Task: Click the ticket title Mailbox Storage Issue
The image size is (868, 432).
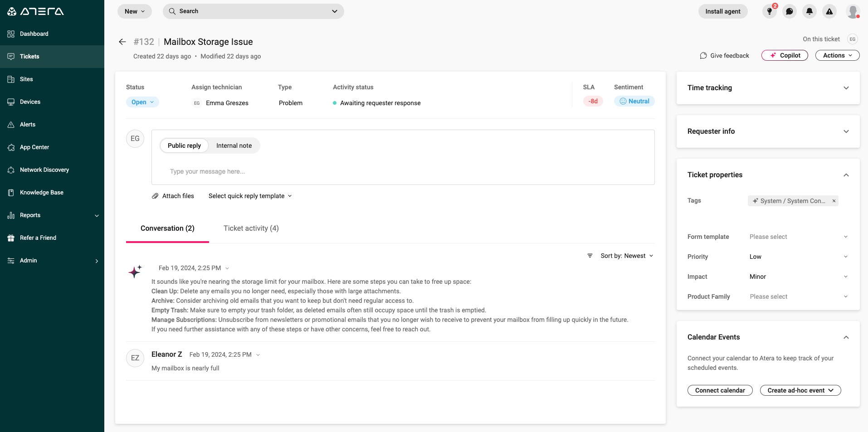Action: coord(208,42)
